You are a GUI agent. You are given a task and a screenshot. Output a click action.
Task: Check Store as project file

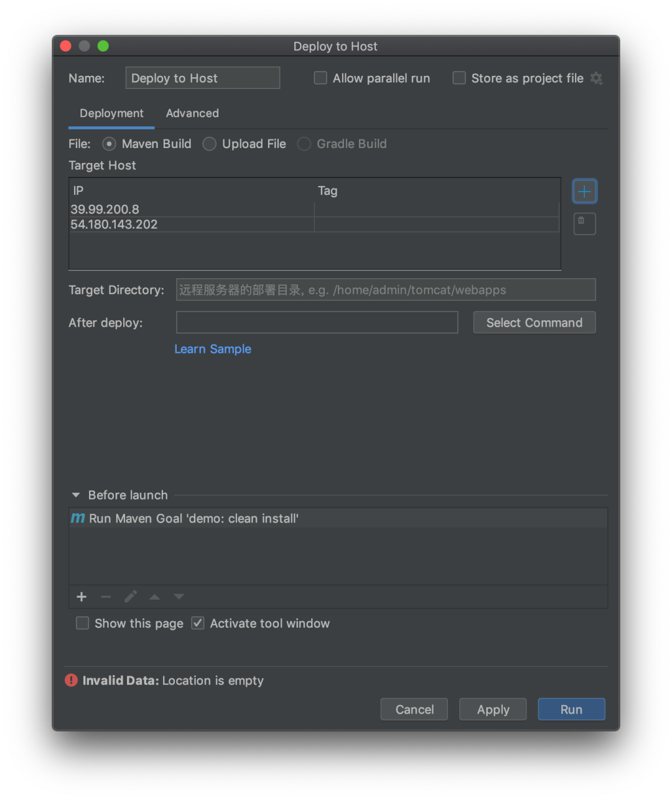(x=459, y=78)
